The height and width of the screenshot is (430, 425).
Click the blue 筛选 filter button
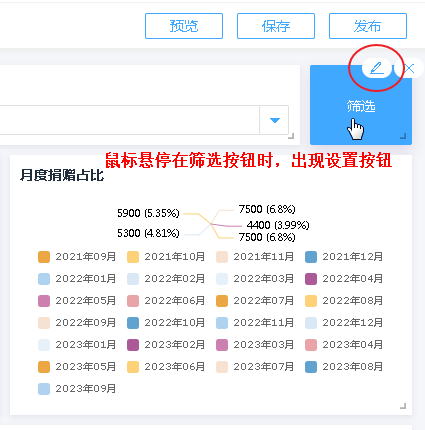[361, 106]
